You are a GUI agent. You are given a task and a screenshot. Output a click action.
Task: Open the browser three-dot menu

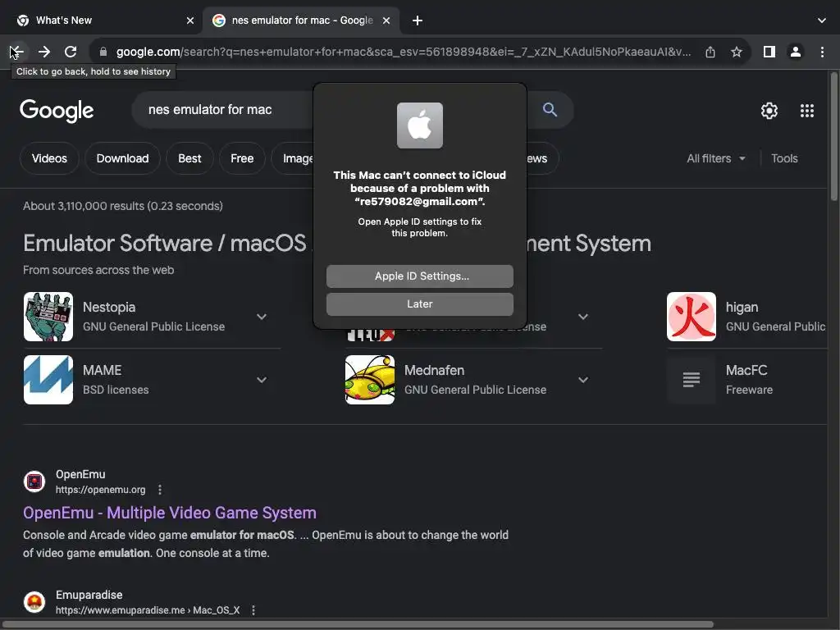(822, 52)
